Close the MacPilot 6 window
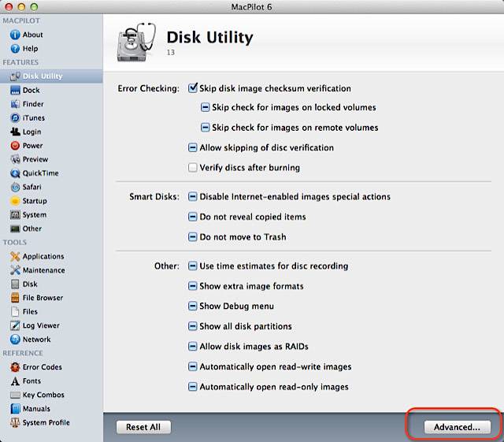Image resolution: width=504 pixels, height=442 pixels. pyautogui.click(x=9, y=7)
